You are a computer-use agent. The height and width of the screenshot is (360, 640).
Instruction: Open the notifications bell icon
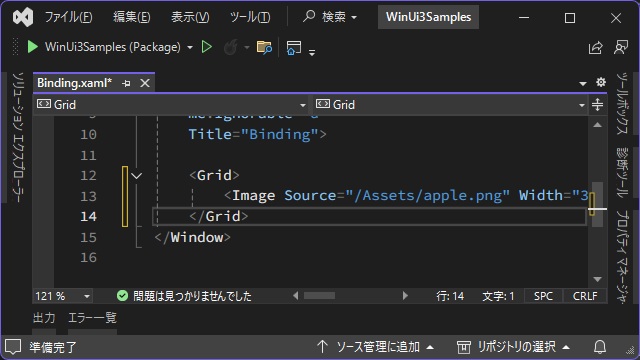[600, 347]
